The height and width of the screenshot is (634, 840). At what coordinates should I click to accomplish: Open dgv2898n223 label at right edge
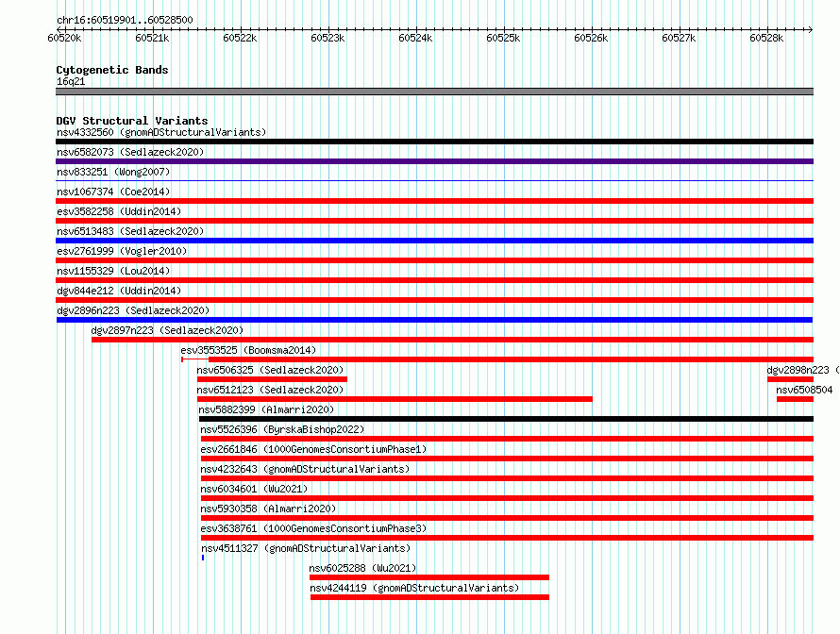803,370
